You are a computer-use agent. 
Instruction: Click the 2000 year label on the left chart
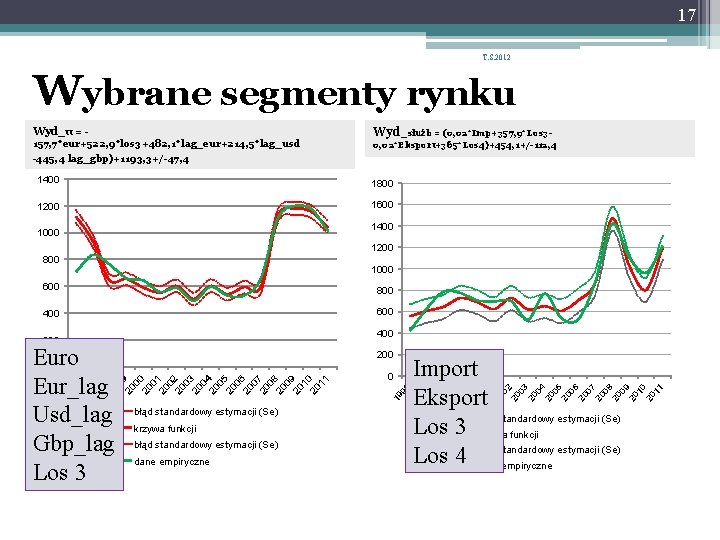tap(135, 385)
